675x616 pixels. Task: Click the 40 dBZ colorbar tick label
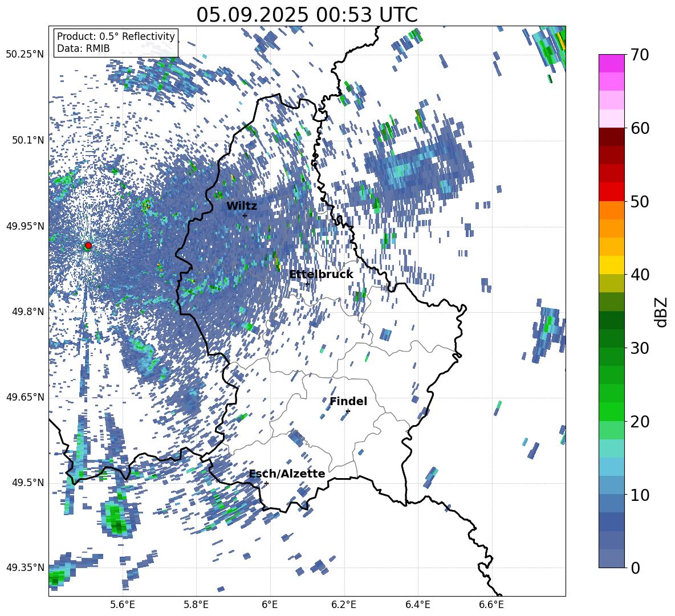tap(640, 275)
